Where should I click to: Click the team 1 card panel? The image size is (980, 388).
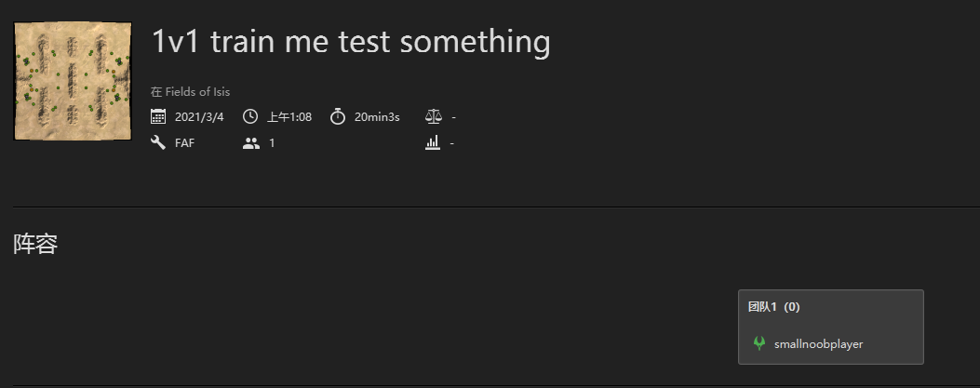tap(830, 327)
